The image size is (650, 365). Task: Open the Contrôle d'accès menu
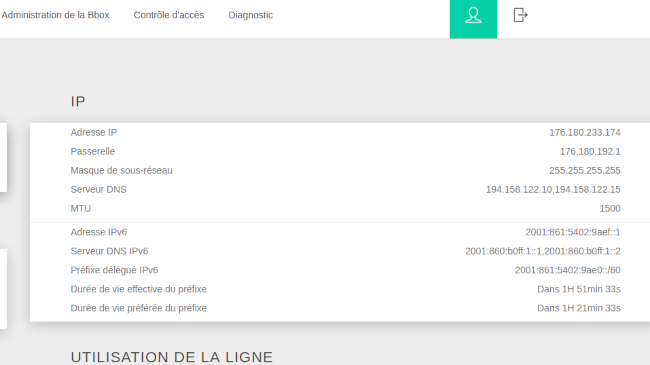[169, 15]
